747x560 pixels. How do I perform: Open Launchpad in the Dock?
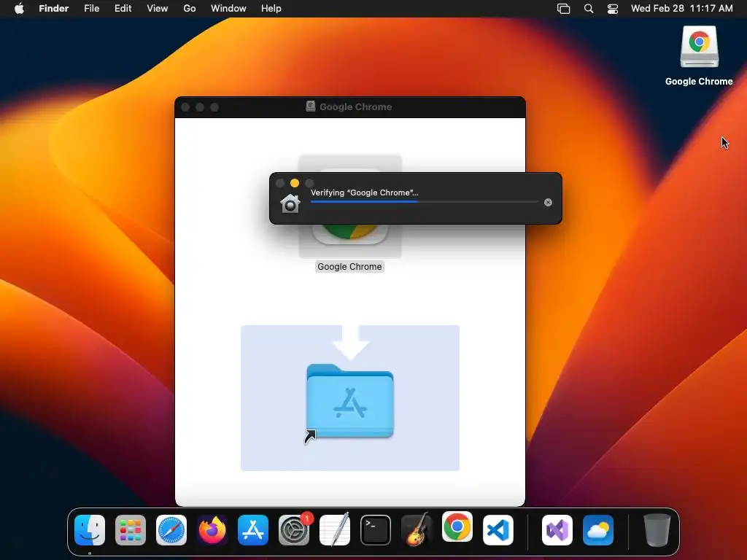pos(131,530)
